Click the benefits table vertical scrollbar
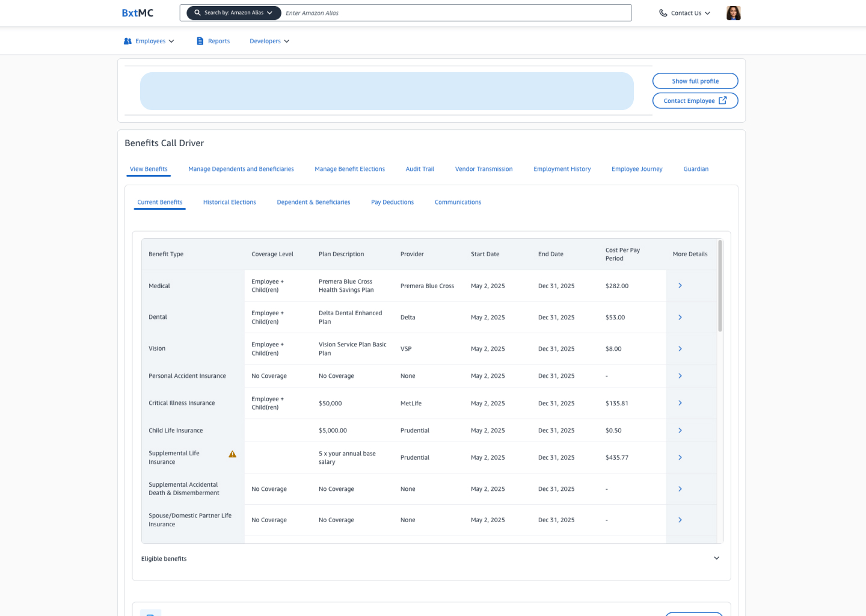 tap(720, 286)
